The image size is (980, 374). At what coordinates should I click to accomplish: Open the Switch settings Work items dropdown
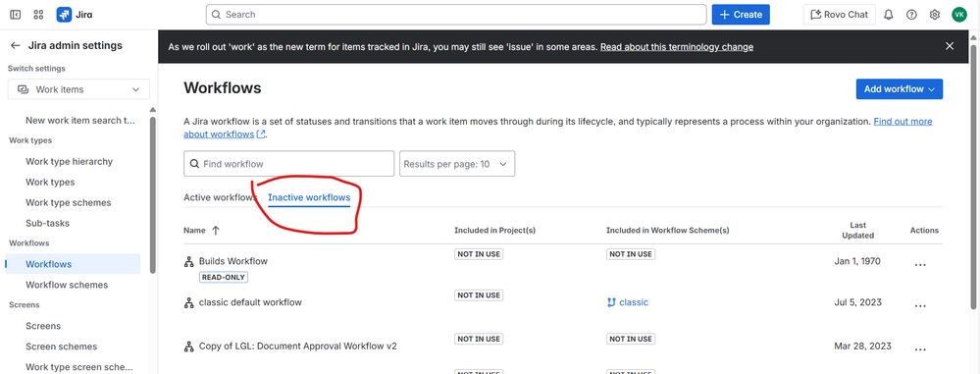click(x=78, y=89)
